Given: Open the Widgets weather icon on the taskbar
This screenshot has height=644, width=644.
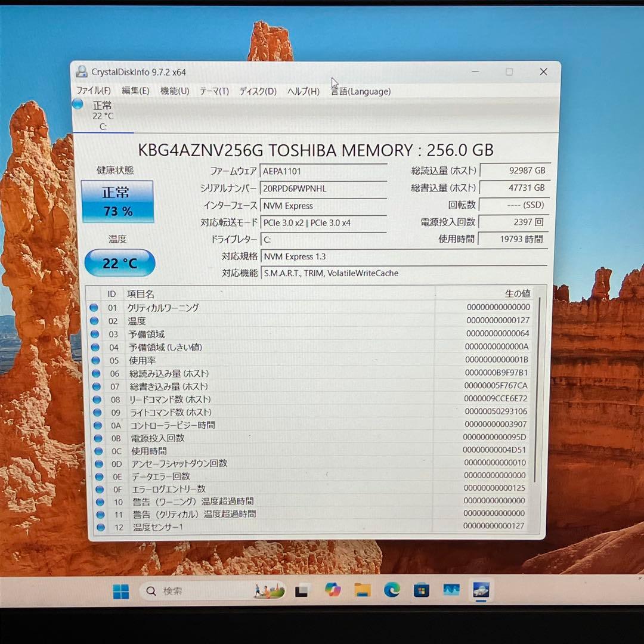Looking at the screenshot, I should pyautogui.click(x=268, y=591).
